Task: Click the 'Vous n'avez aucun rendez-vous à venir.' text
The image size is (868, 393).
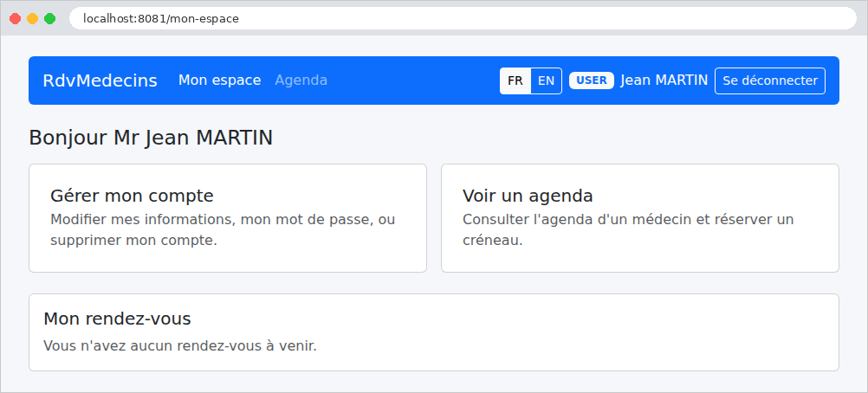Action: click(x=180, y=346)
